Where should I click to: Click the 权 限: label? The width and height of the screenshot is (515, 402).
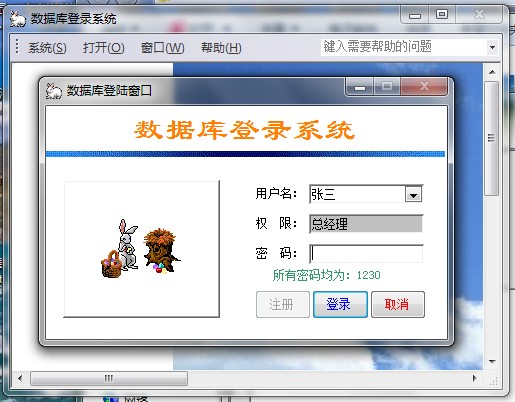pos(276,223)
